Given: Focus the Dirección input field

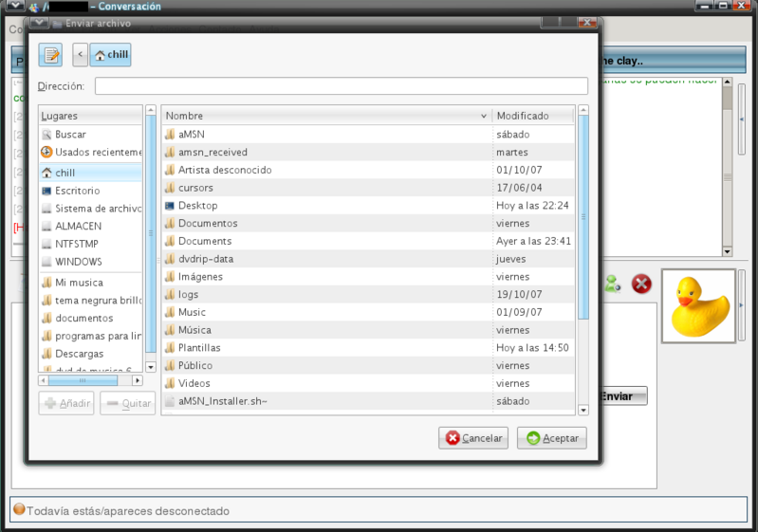Looking at the screenshot, I should (342, 86).
